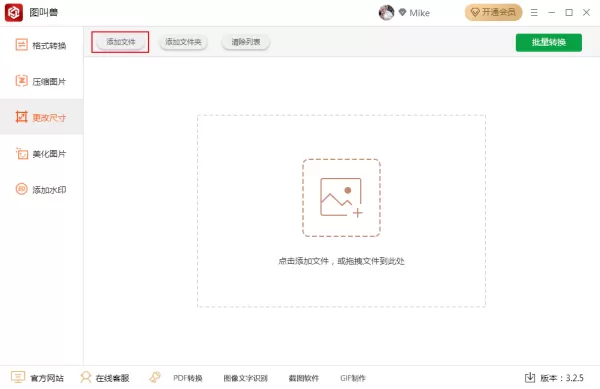Go to the 添加水印 watermark tab

41,189
